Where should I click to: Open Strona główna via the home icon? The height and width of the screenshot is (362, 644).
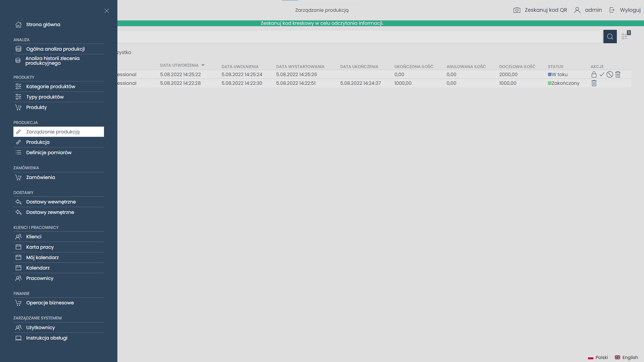(x=18, y=24)
